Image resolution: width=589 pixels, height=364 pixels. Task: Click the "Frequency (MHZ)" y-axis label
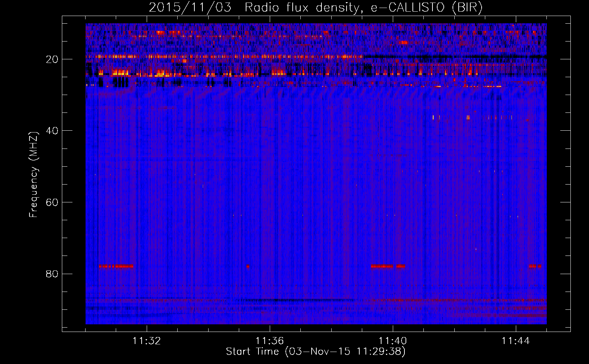pyautogui.click(x=33, y=175)
